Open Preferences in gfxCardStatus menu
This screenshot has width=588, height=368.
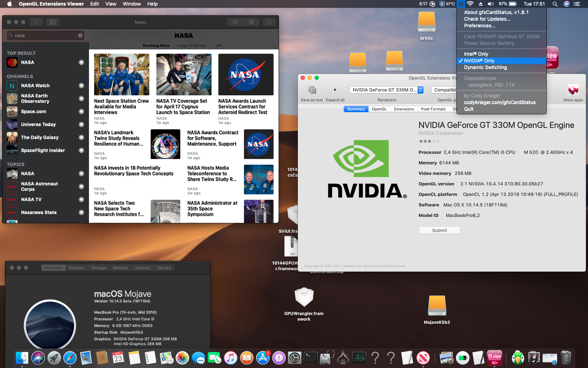coord(502,26)
